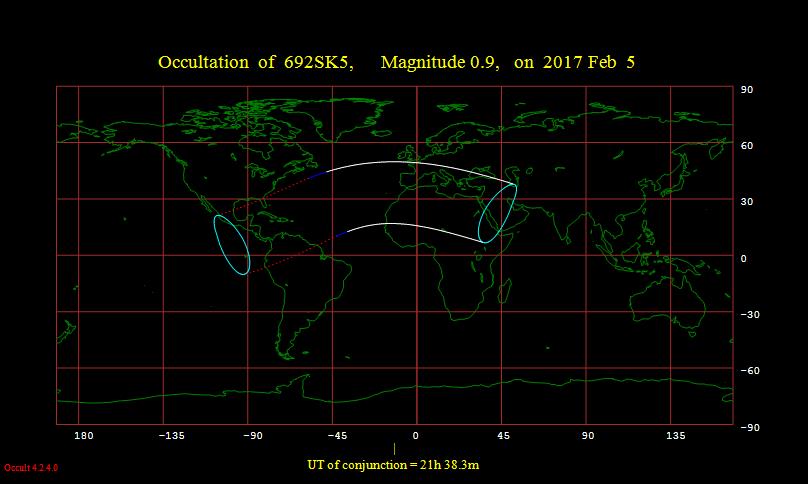
Task: Click the bottom axis longitude label "90"
Action: [x=588, y=436]
